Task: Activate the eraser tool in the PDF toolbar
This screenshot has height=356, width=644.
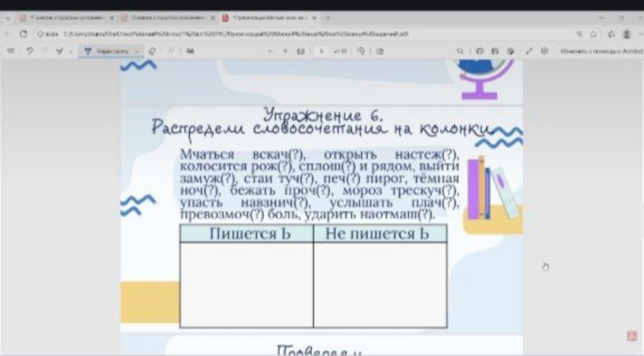Action: point(152,51)
